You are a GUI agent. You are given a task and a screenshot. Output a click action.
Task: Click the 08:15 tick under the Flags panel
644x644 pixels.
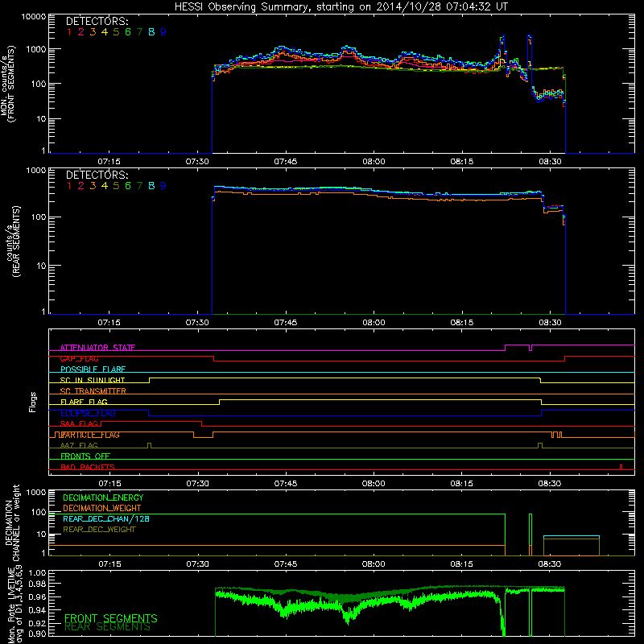coord(461,484)
